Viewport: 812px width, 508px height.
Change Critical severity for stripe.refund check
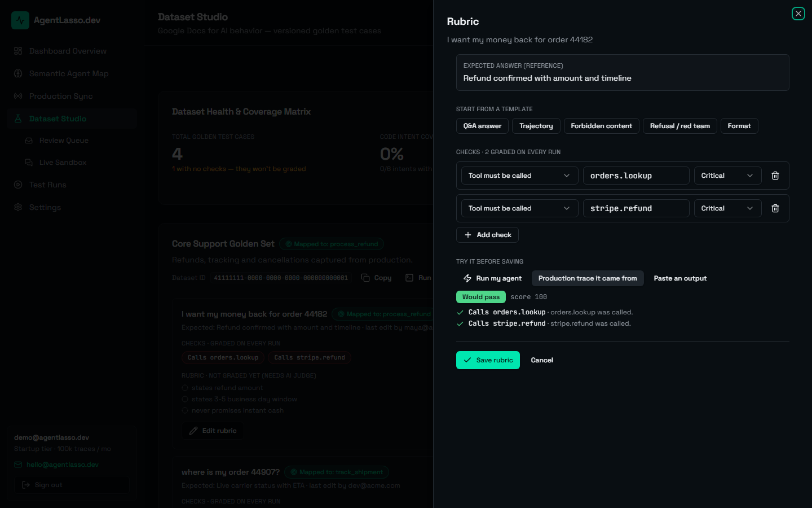727,208
